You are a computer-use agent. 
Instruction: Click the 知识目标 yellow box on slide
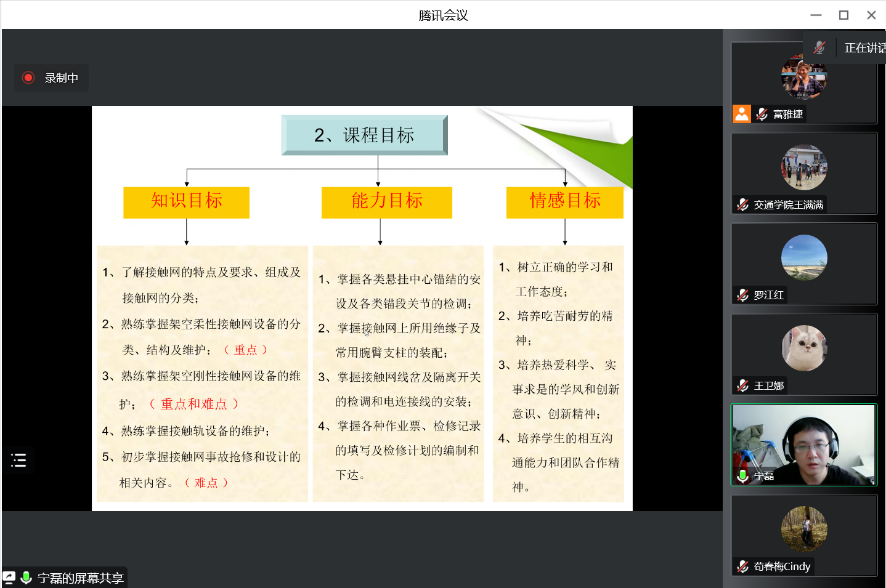[186, 202]
